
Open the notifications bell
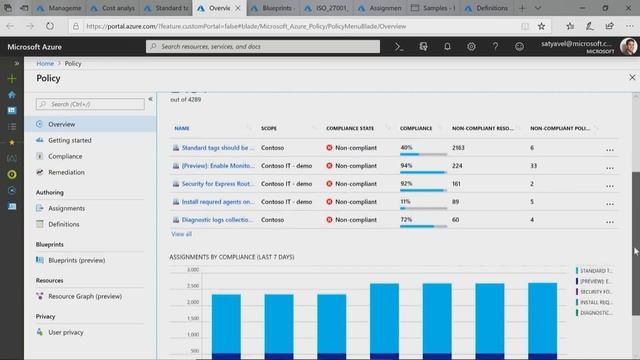(447, 47)
